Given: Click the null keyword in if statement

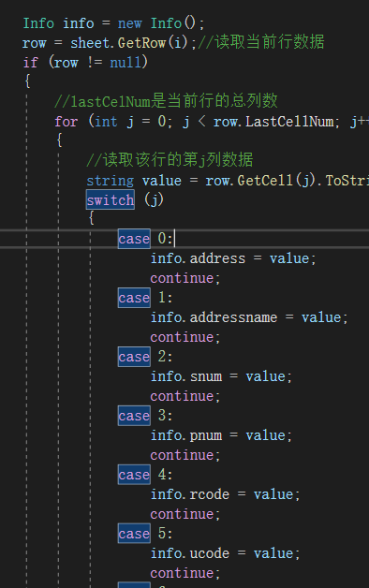Looking at the screenshot, I should click(125, 62).
